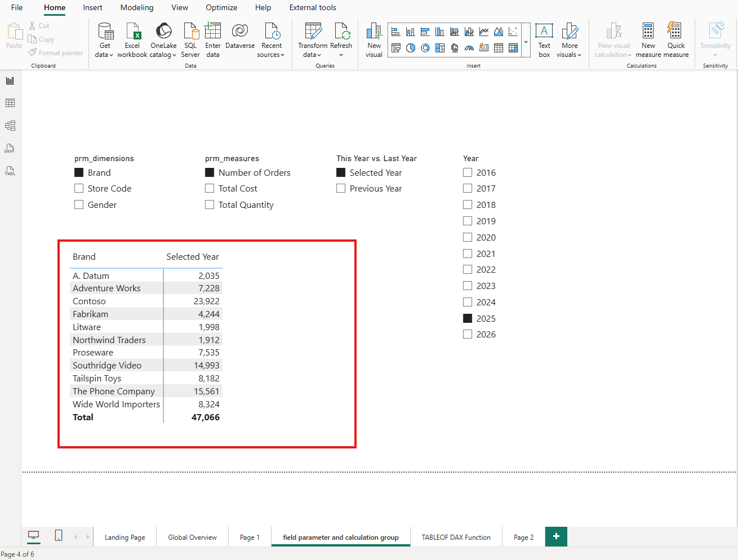Insert a clustered bar chart visual
The height and width of the screenshot is (560, 738).
pyautogui.click(x=425, y=32)
